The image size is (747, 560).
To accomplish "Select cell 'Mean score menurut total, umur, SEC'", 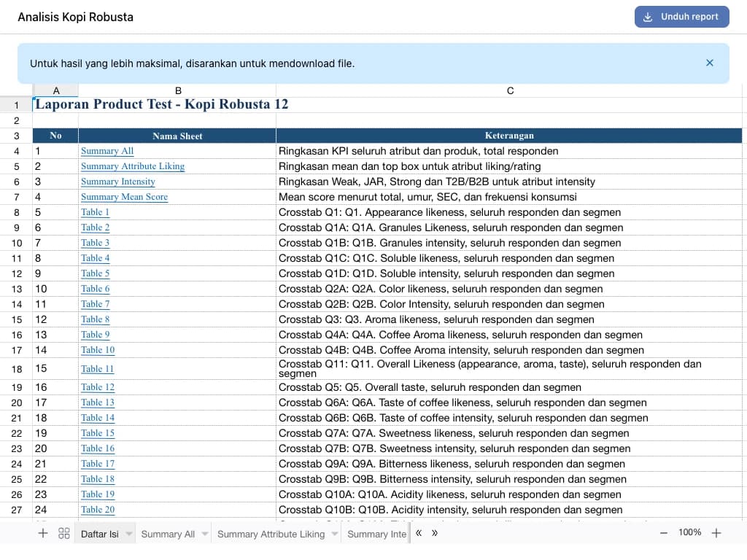I will click(509, 197).
